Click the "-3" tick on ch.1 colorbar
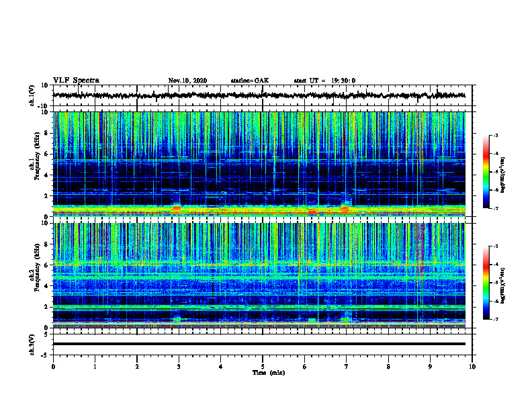Screen dimensions: 532x411 (x=495, y=135)
